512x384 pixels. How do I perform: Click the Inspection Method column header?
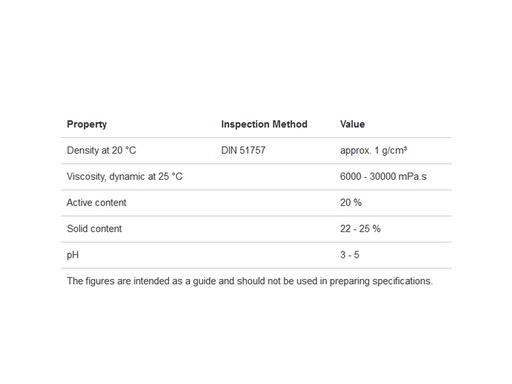point(264,124)
